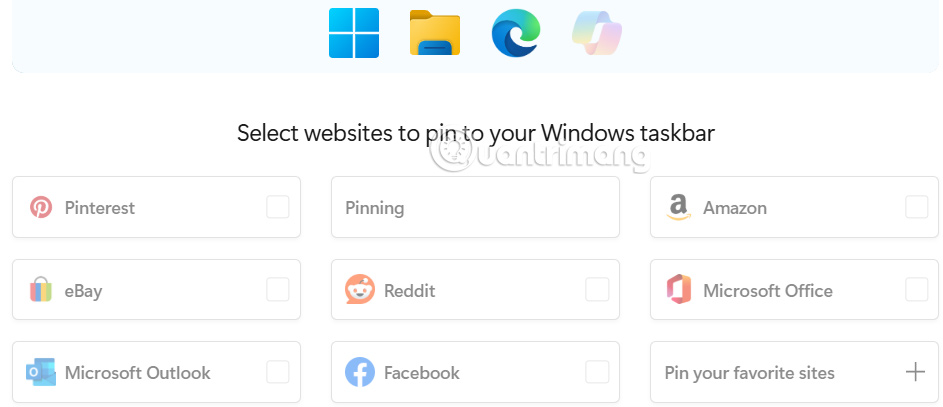Toggle the Microsoft Office checkbox
Screen dimensions: 943x407
tap(916, 290)
